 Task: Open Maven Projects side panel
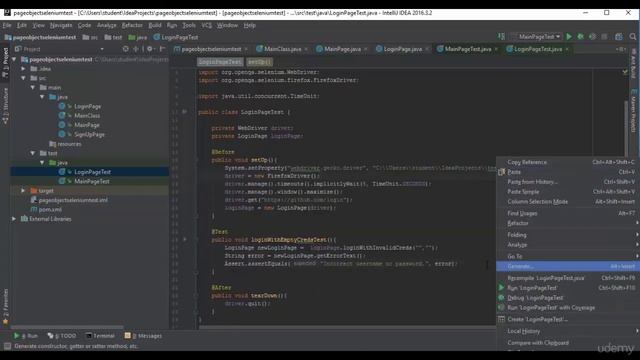click(x=633, y=110)
